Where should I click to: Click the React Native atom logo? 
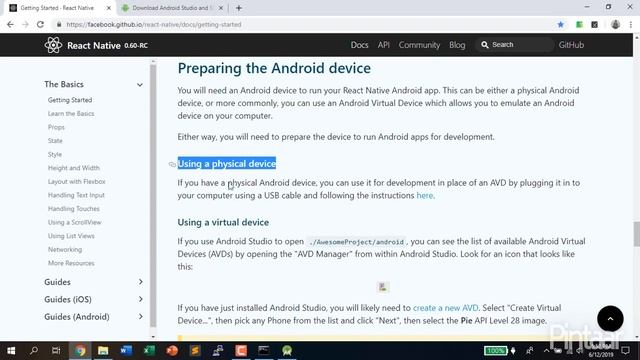pyautogui.click(x=53, y=45)
